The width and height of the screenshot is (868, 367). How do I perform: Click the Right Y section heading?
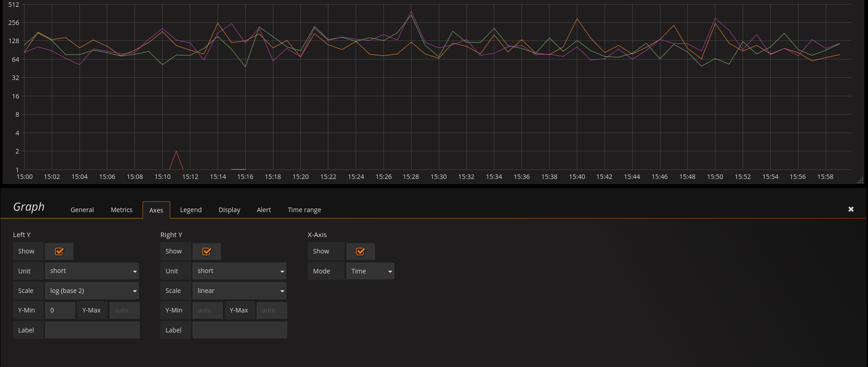click(x=171, y=235)
